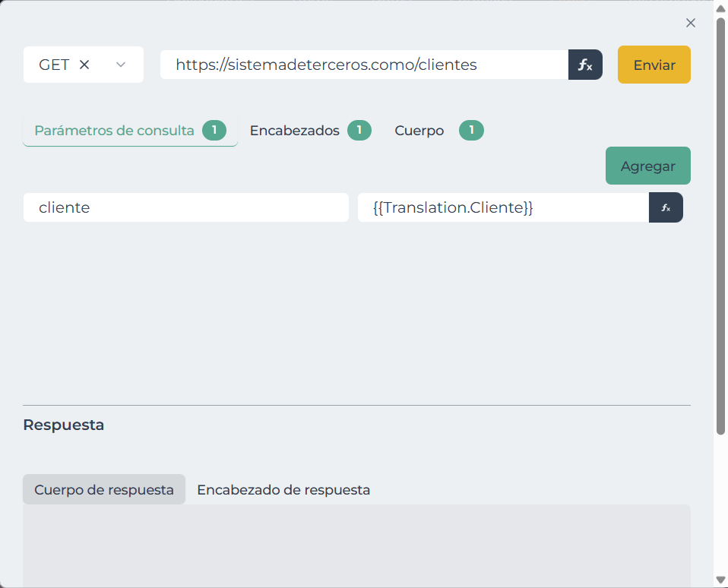Click Agregar to add a parameter
728x588 pixels.
click(x=647, y=166)
